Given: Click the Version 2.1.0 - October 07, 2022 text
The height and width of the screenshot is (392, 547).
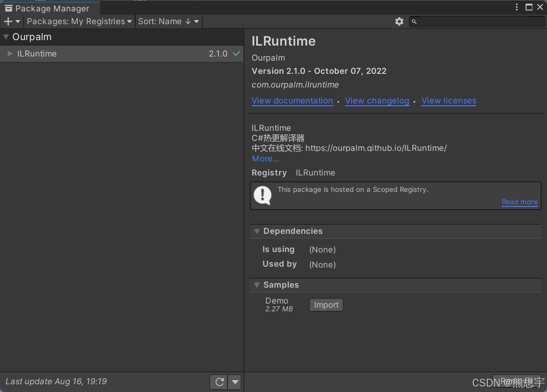Looking at the screenshot, I should coord(319,71).
